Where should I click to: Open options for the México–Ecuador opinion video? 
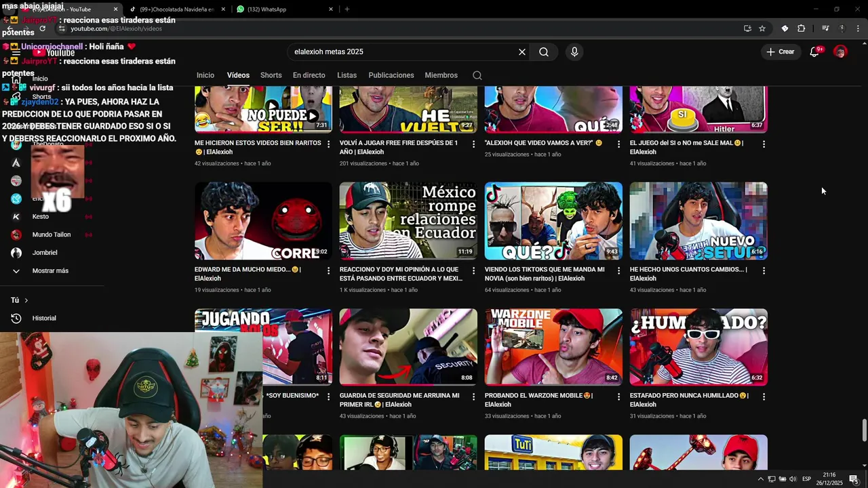point(474,270)
